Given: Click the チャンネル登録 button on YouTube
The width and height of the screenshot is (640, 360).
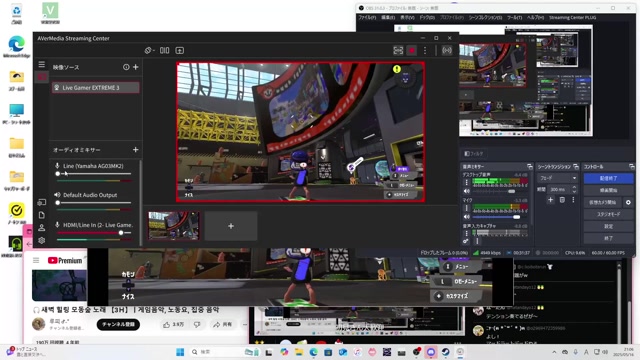Looking at the screenshot, I should coord(118,324).
